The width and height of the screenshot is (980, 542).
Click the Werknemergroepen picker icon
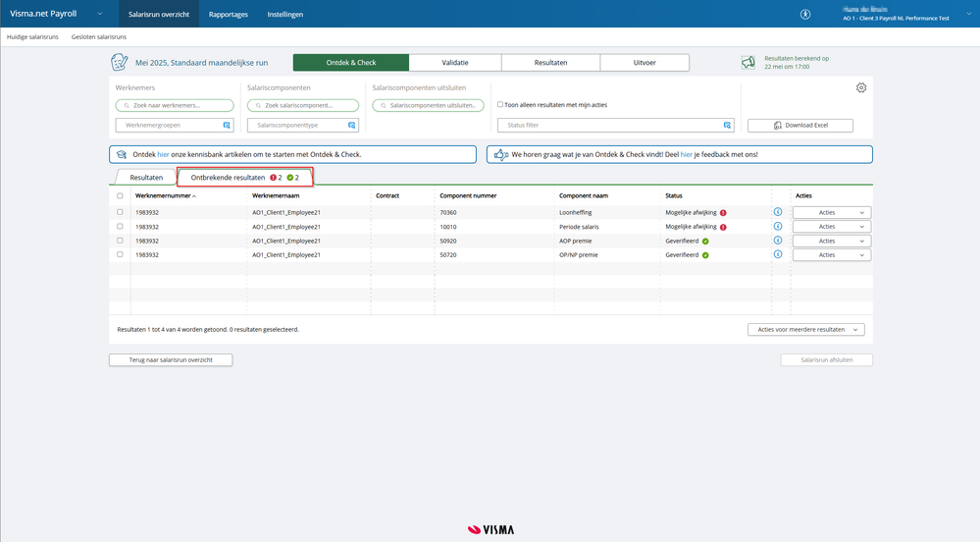227,125
